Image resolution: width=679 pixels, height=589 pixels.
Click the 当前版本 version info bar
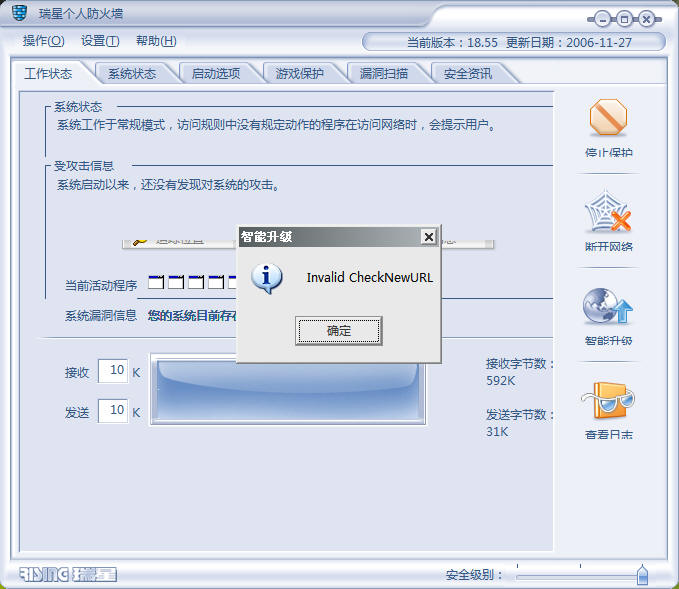(x=514, y=42)
